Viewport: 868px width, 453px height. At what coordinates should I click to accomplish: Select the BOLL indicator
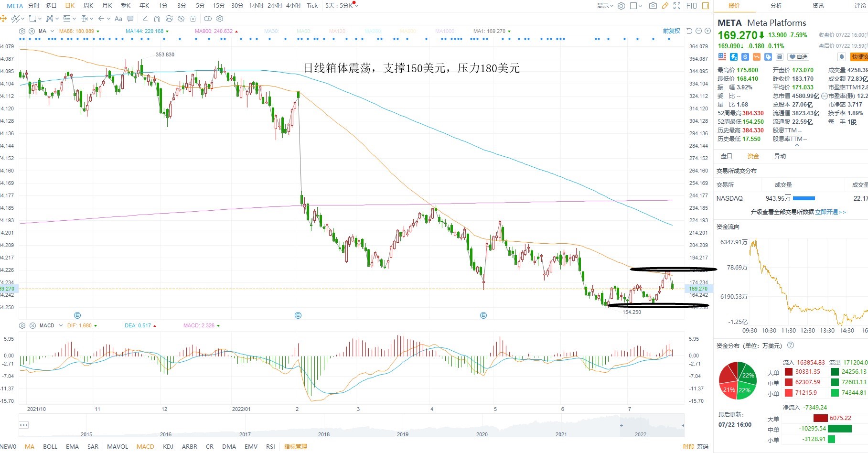pyautogui.click(x=50, y=447)
